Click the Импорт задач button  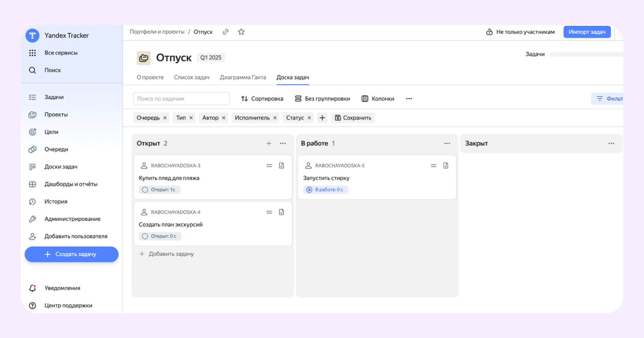click(586, 32)
